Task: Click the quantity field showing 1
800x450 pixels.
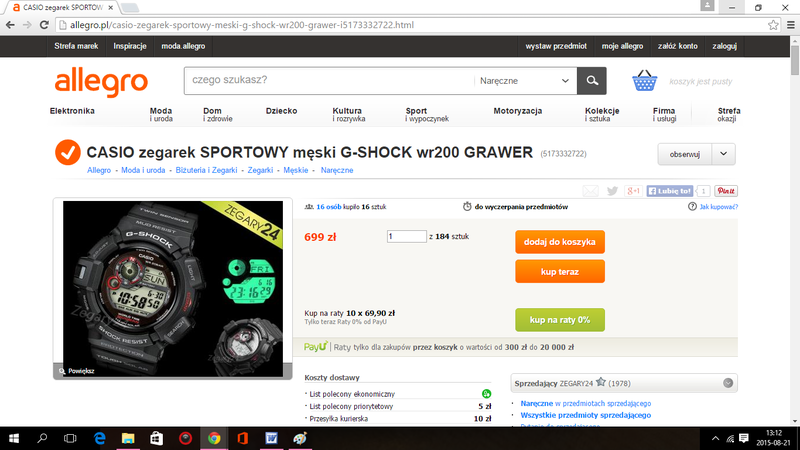Action: coord(407,236)
